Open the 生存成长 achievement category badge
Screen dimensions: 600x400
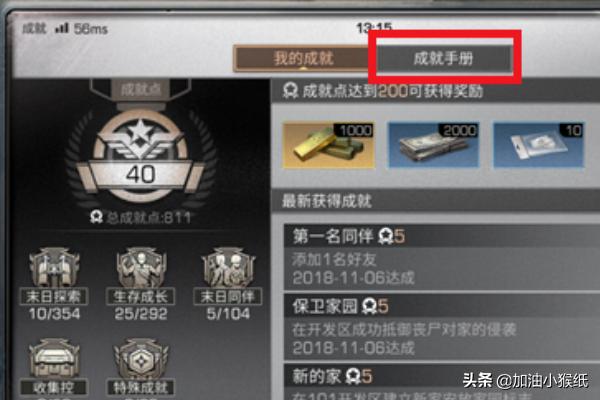[141, 284]
